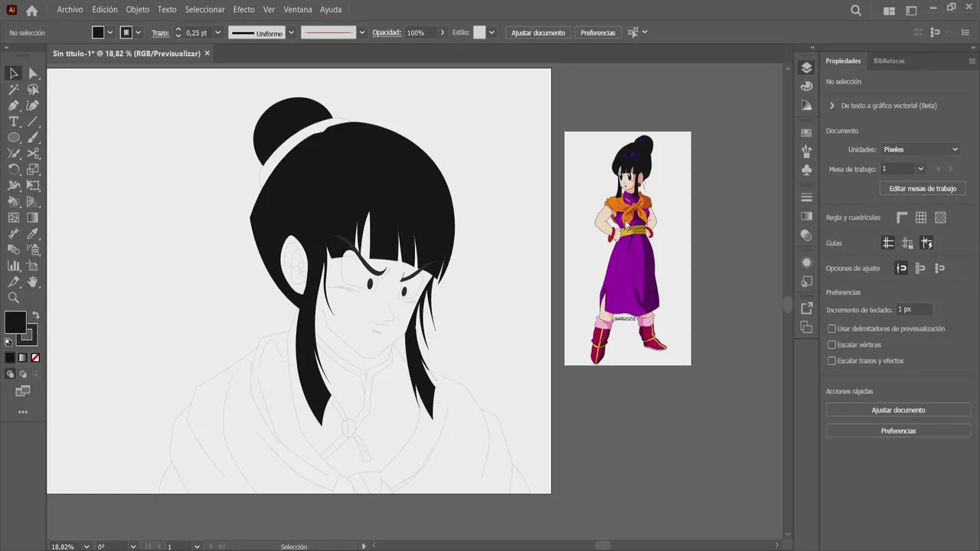Open the Objeto menu

138,10
